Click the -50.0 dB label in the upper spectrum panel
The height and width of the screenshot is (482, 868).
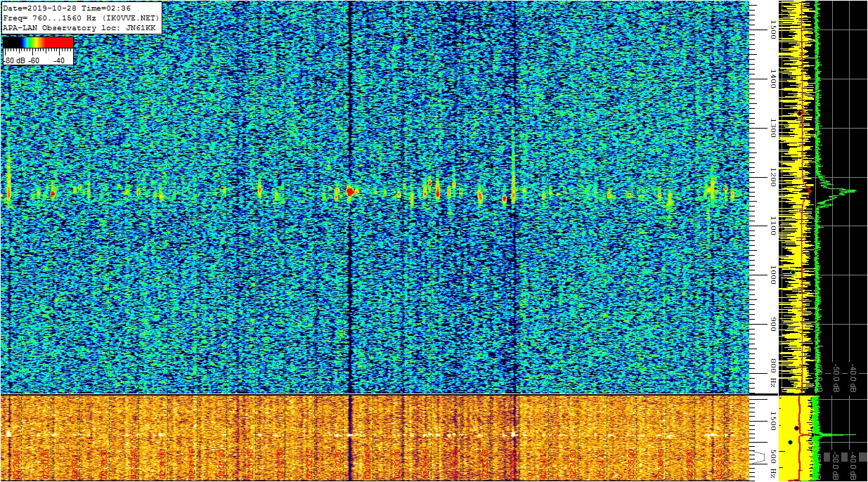tap(836, 377)
